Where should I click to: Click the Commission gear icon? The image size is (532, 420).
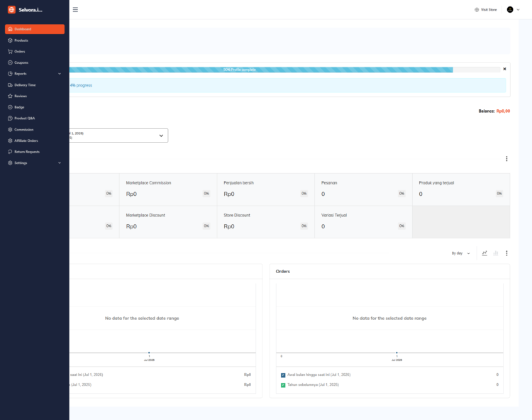tap(10, 130)
